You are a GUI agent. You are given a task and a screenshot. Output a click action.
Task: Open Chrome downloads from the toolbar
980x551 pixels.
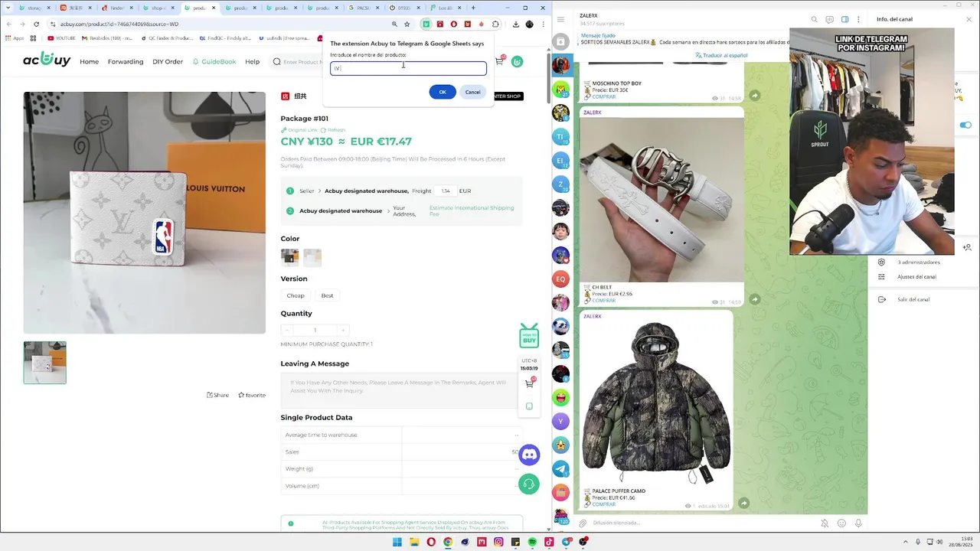point(515,24)
